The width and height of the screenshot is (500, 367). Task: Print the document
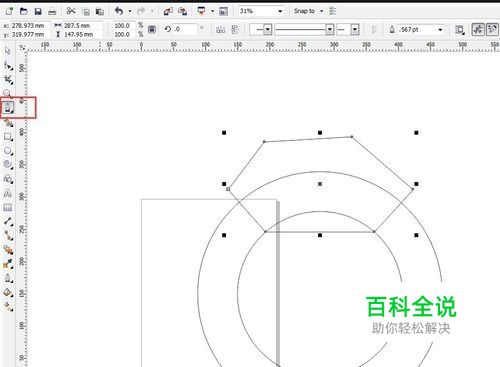[x=52, y=12]
